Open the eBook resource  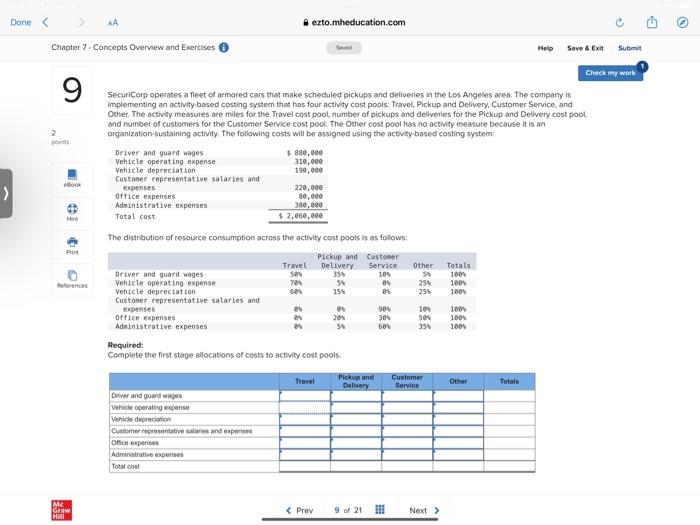coord(72,178)
